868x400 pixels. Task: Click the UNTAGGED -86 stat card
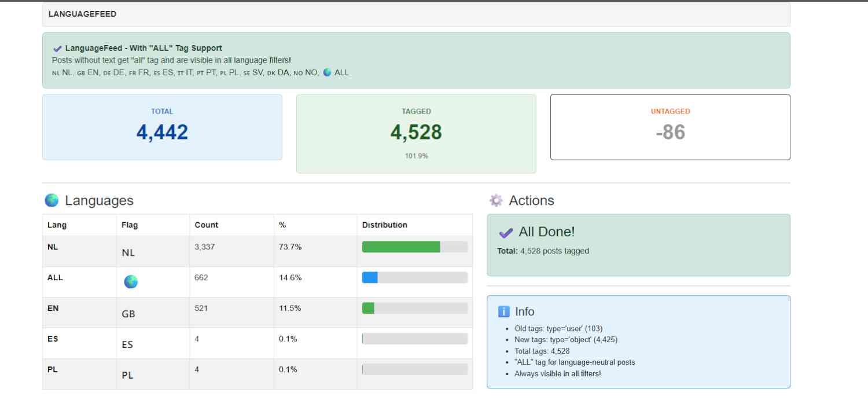(x=670, y=127)
